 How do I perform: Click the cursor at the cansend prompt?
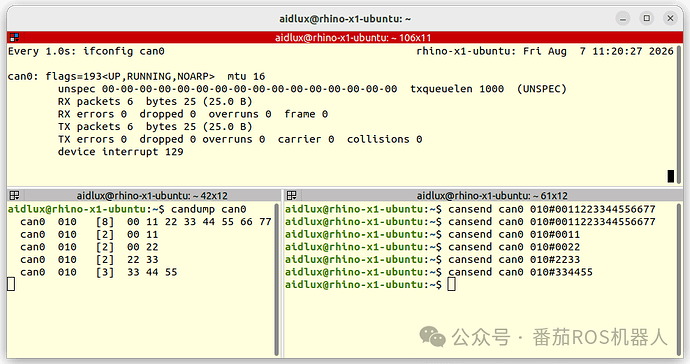[x=451, y=284]
